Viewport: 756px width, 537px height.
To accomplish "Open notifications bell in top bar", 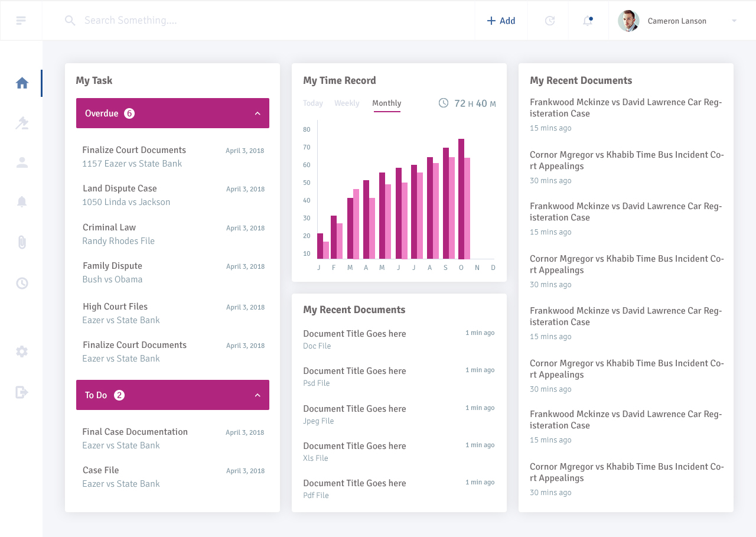I will pos(588,21).
